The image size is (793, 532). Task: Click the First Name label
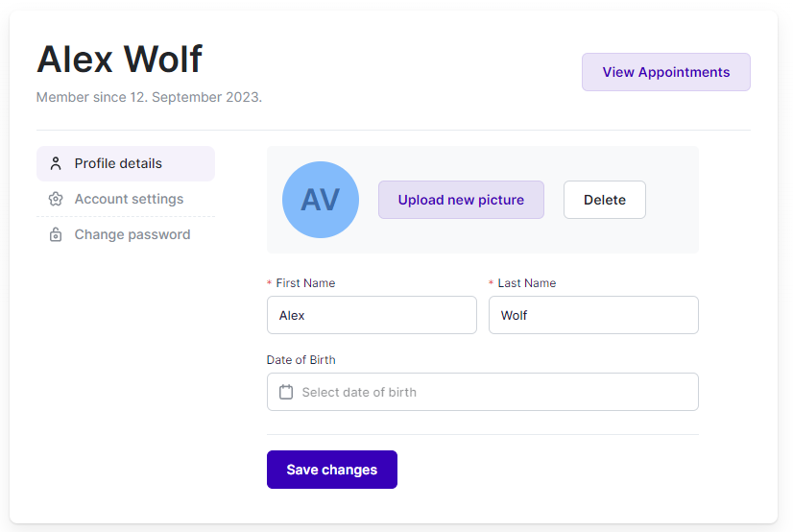(x=305, y=283)
